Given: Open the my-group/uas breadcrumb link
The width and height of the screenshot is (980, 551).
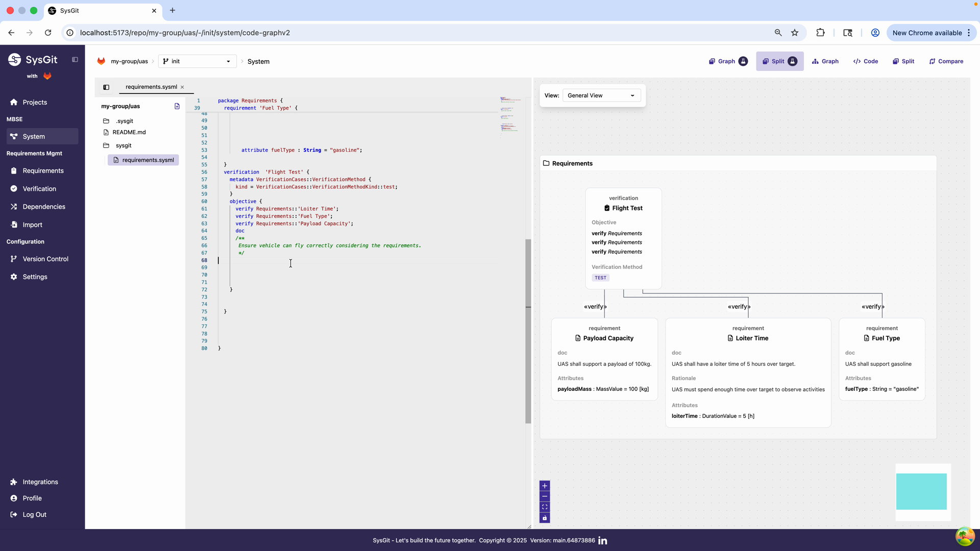Looking at the screenshot, I should point(130,61).
